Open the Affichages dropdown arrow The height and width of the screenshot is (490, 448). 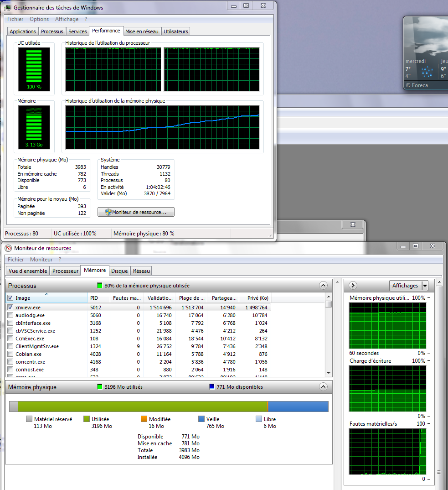[425, 286]
